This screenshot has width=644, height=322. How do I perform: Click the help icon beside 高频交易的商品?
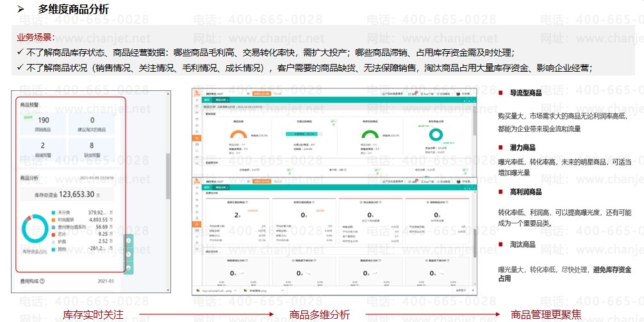coord(247,202)
